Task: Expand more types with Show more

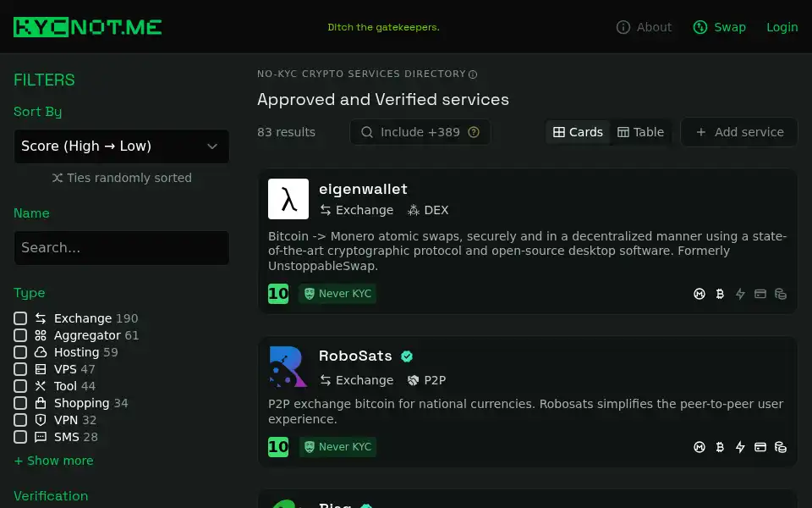Action: (x=54, y=461)
